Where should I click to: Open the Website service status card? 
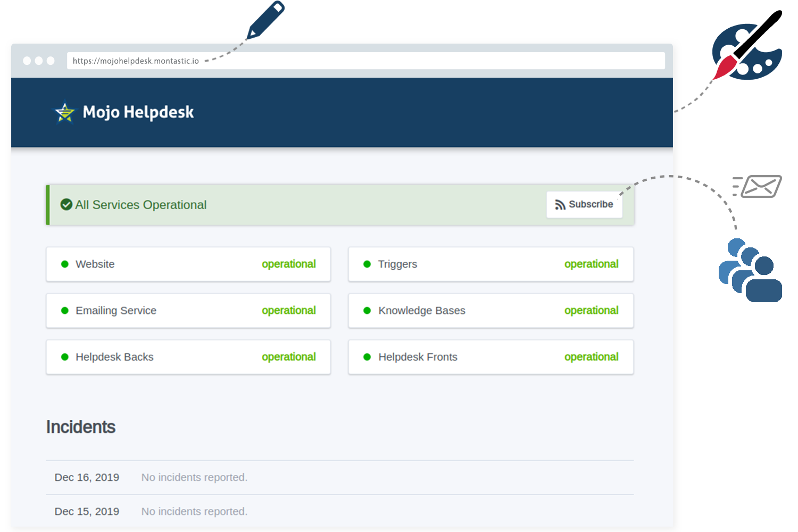click(x=188, y=264)
